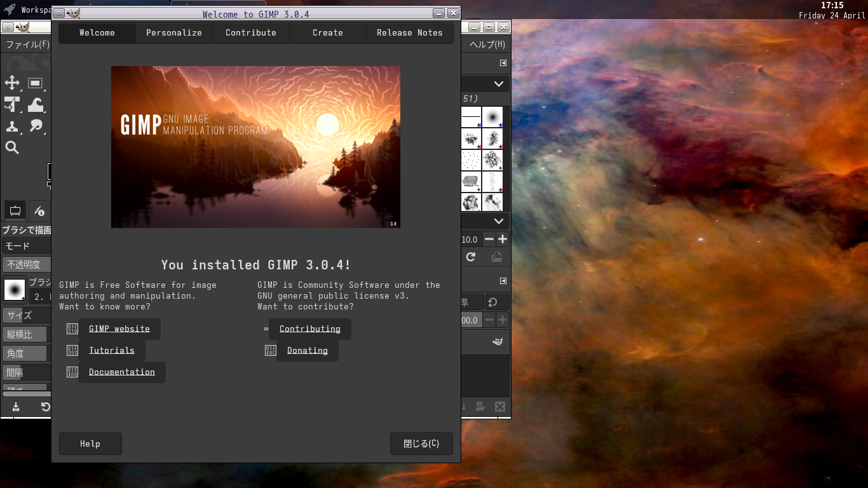Choose the Crop/Transform tool in GIMP toolbox
The height and width of the screenshot is (488, 868).
(x=12, y=105)
